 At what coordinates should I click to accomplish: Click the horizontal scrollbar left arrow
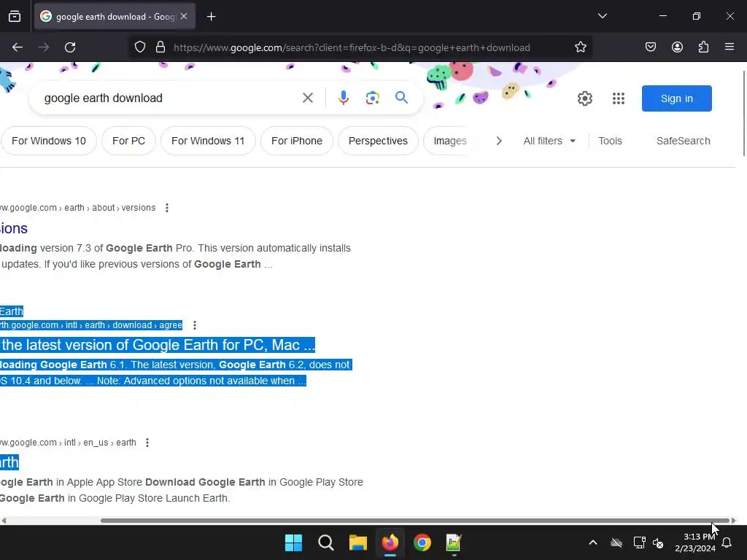pyautogui.click(x=4, y=521)
